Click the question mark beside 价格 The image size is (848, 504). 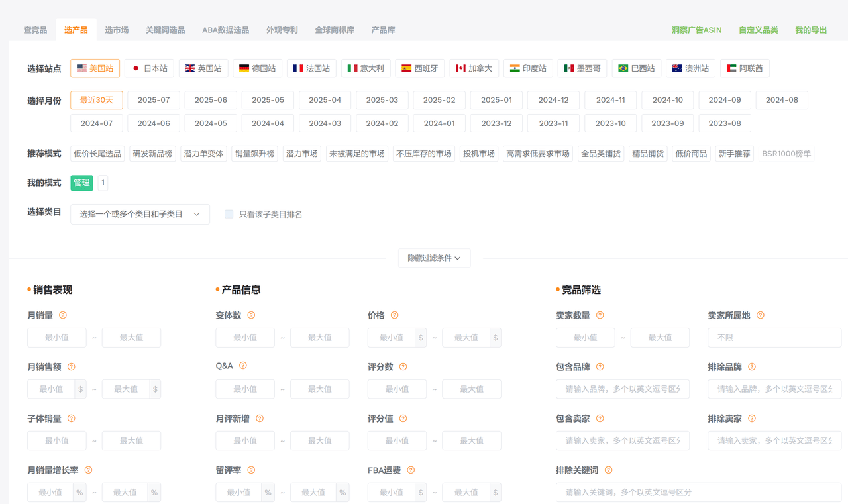click(x=396, y=315)
